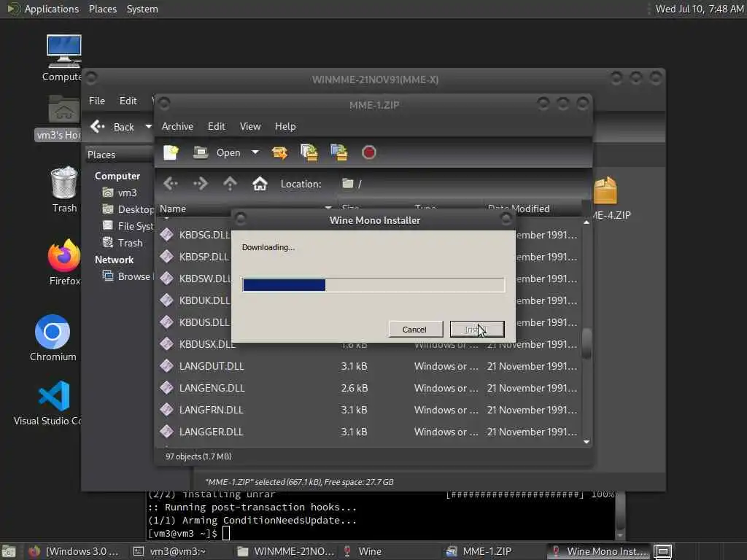Click the home icon in archive location bar
The height and width of the screenshot is (560, 747).
click(260, 184)
